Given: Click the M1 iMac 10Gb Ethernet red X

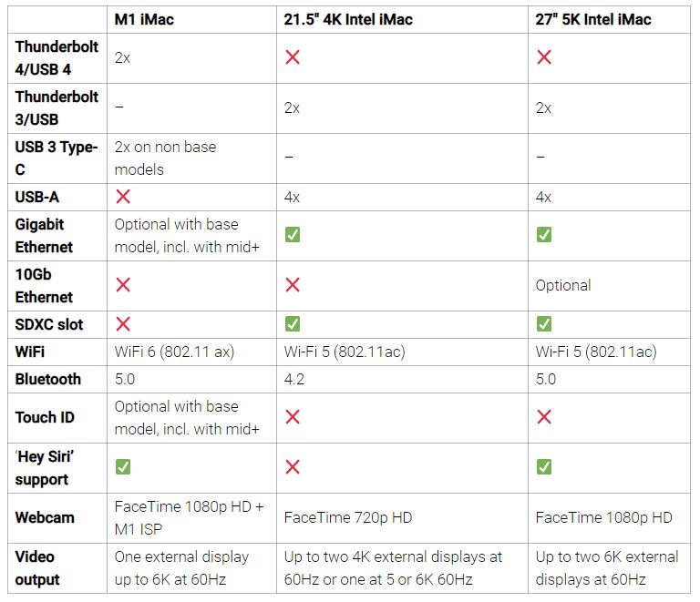Looking at the screenshot, I should (123, 284).
